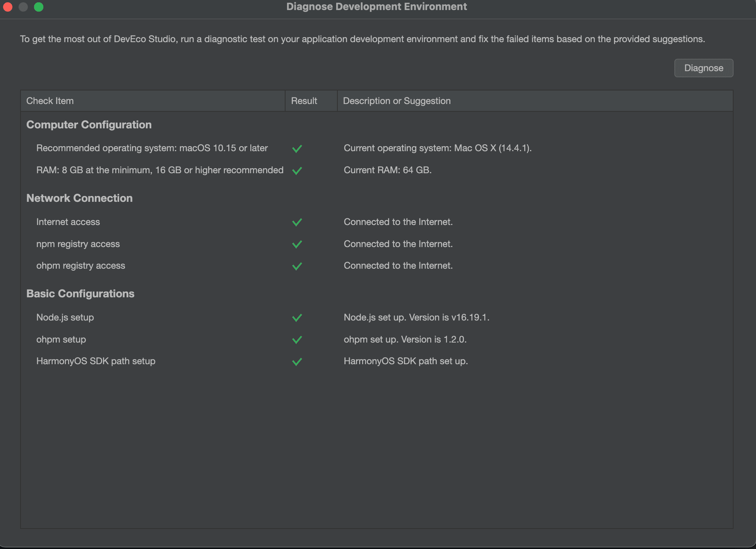Select the Check Item column header
The width and height of the screenshot is (756, 549).
pyautogui.click(x=153, y=101)
